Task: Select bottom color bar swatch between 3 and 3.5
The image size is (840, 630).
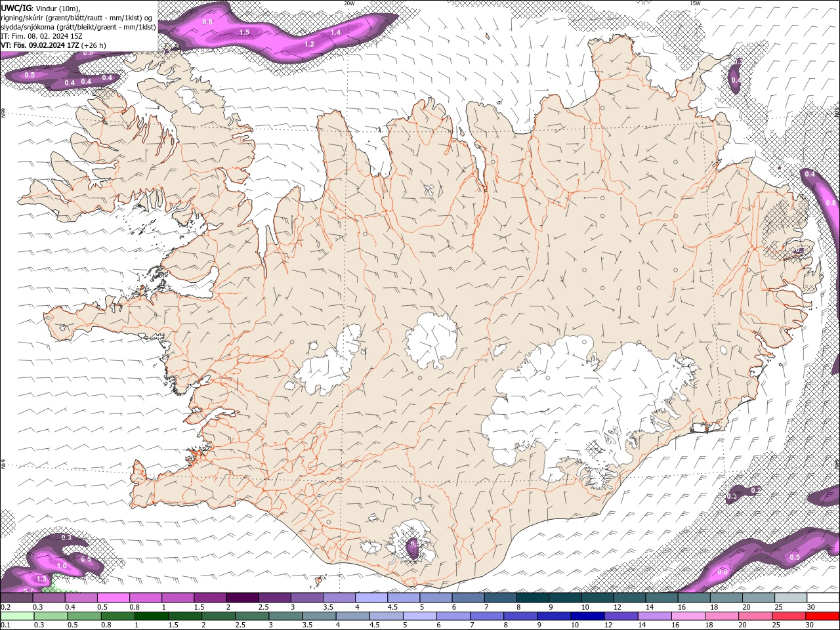Action: click(x=285, y=616)
